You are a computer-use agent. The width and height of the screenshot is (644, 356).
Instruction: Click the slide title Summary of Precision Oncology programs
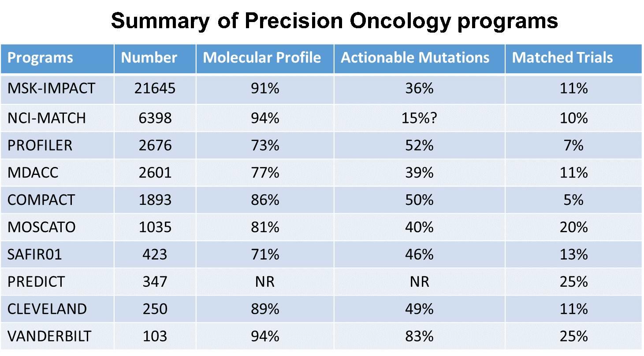point(334,21)
